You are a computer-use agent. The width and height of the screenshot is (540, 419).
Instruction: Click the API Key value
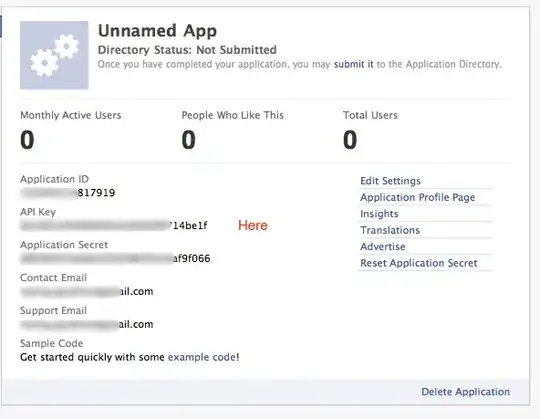pyautogui.click(x=114, y=226)
